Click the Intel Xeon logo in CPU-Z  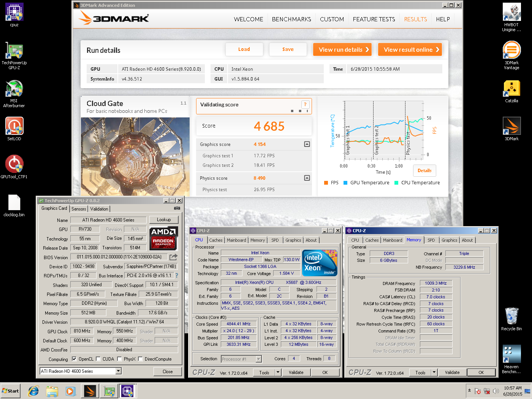pos(320,263)
